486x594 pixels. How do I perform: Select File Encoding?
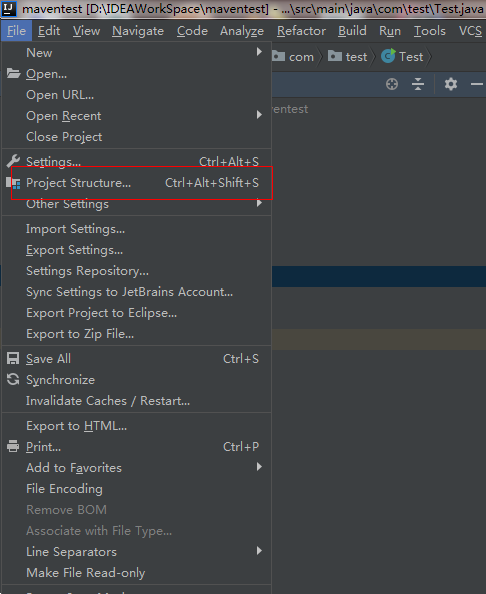tap(137, 489)
